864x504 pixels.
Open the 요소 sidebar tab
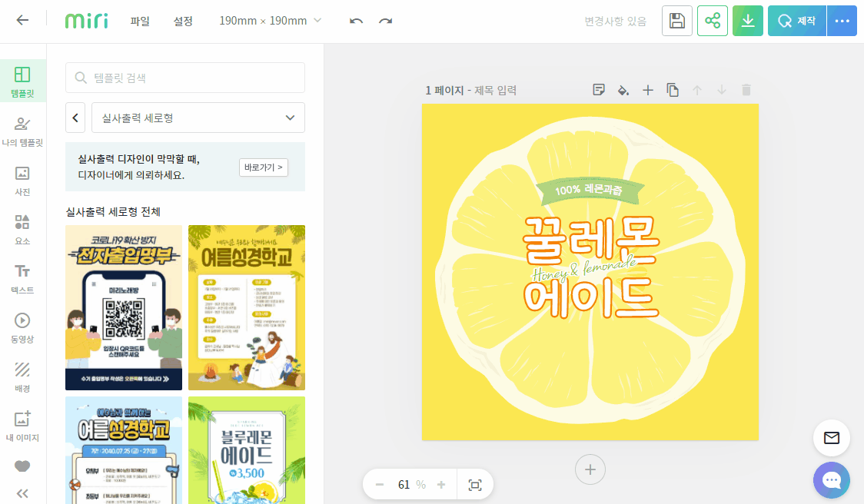[22, 230]
